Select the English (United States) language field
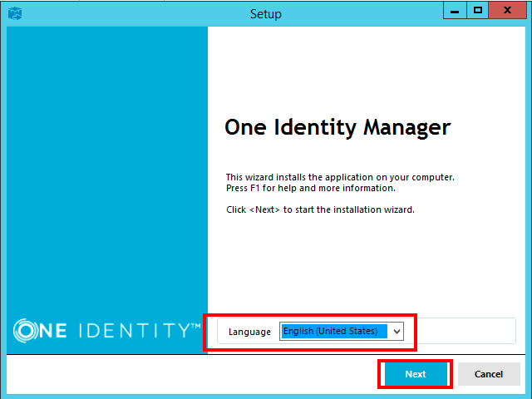The height and width of the screenshot is (399, 532). pos(342,331)
